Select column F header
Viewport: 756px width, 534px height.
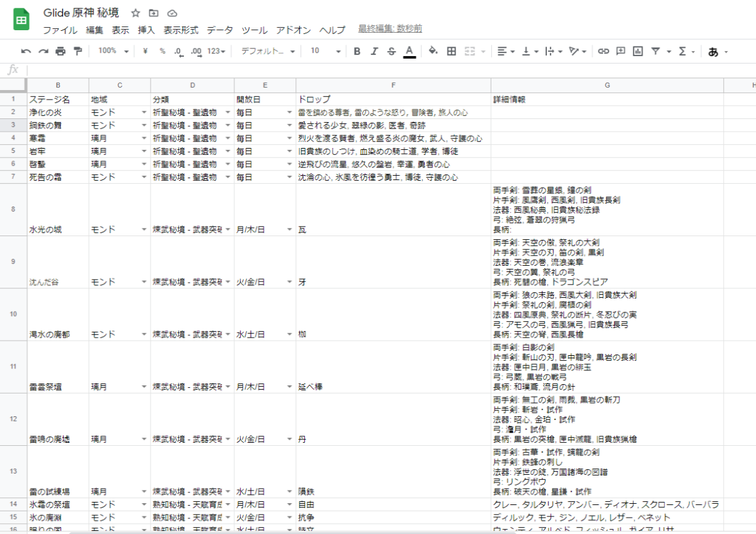point(393,85)
